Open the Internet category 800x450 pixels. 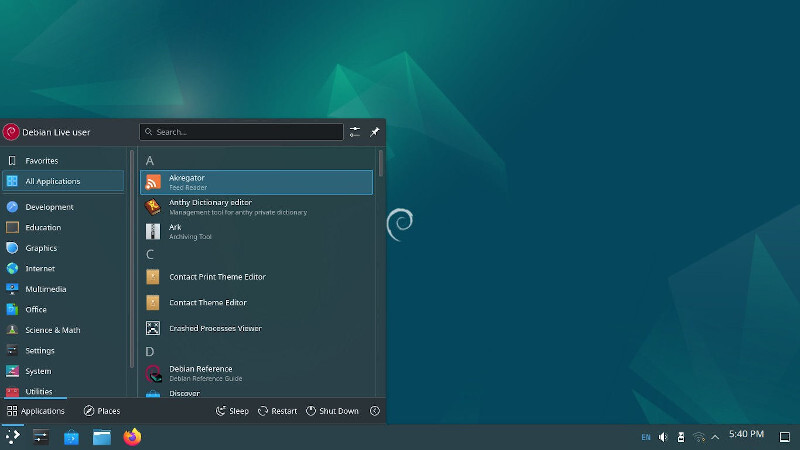(x=63, y=268)
